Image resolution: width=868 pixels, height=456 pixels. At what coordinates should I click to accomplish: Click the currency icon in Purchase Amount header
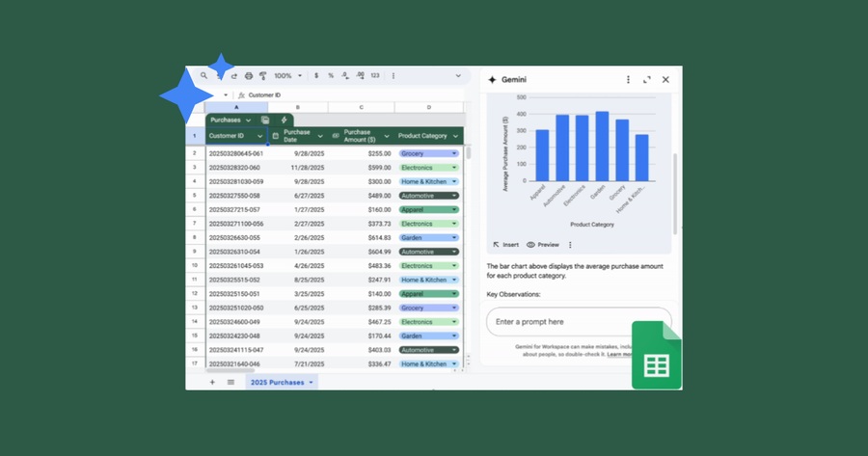point(336,136)
